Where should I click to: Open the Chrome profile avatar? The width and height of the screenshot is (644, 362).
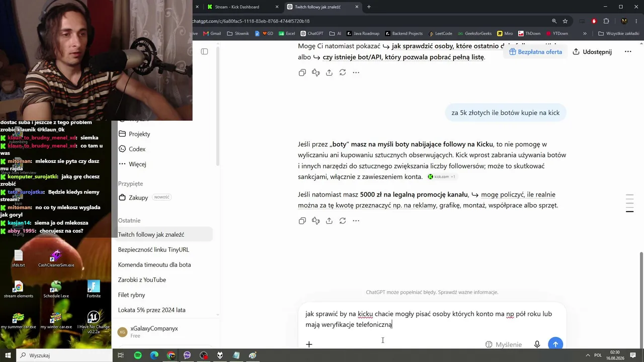pos(624,21)
